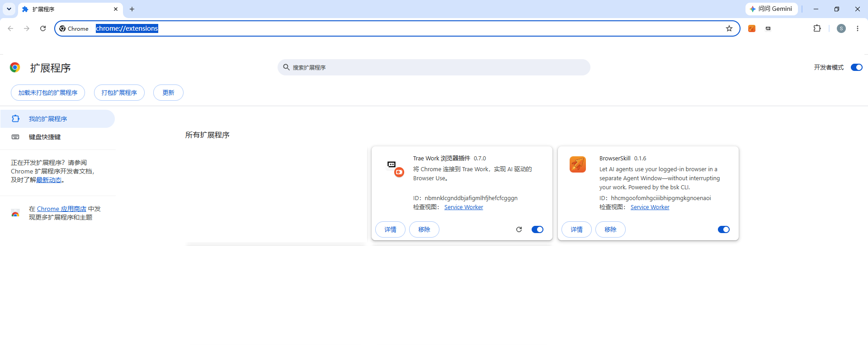
Task: Click 打包扩展程序 button
Action: pyautogui.click(x=119, y=93)
